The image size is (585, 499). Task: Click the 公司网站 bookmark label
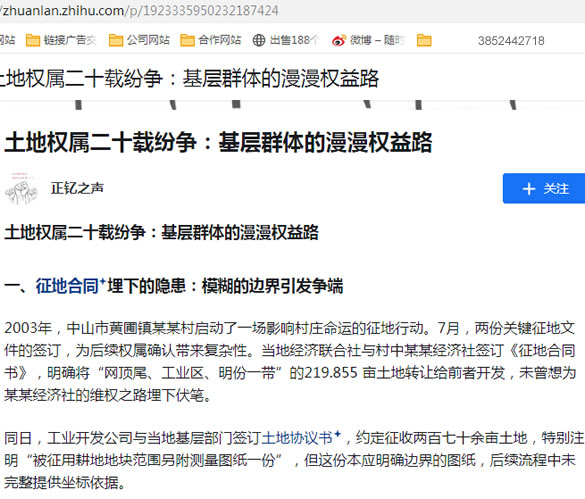[148, 40]
